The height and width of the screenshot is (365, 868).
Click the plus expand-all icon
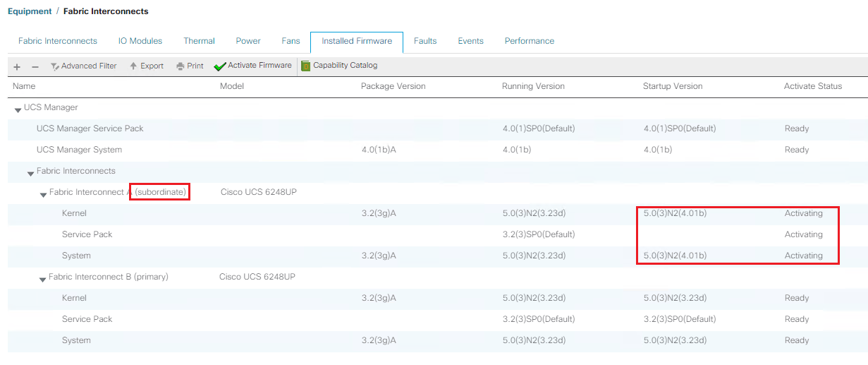click(x=17, y=66)
